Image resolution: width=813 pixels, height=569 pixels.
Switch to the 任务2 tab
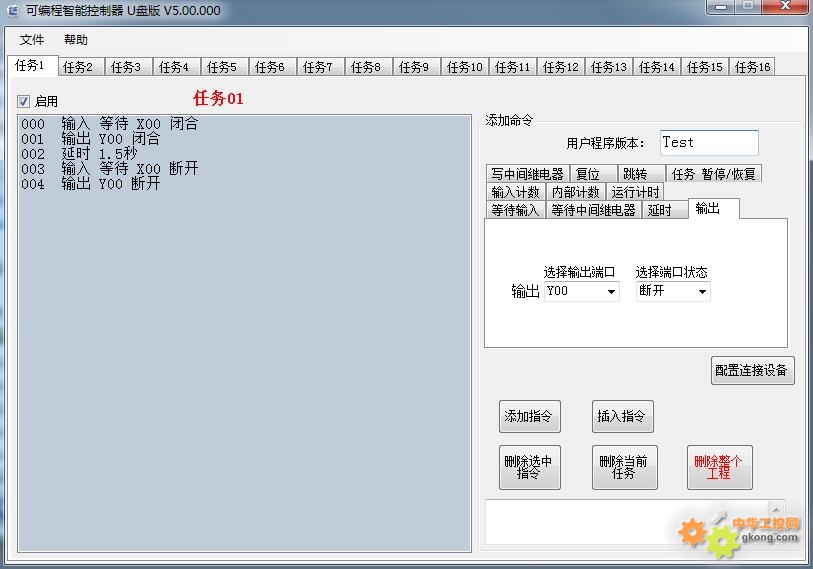81,67
